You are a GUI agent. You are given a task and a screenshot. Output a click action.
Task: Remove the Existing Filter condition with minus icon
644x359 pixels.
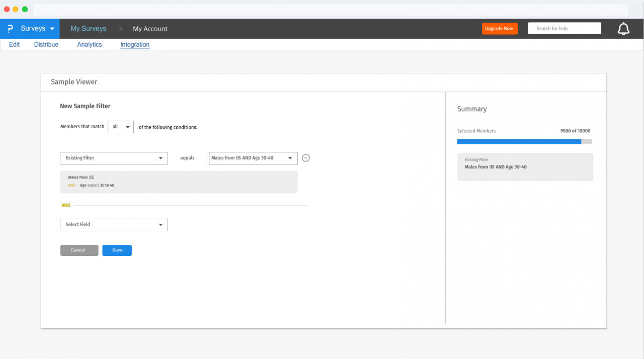[306, 158]
